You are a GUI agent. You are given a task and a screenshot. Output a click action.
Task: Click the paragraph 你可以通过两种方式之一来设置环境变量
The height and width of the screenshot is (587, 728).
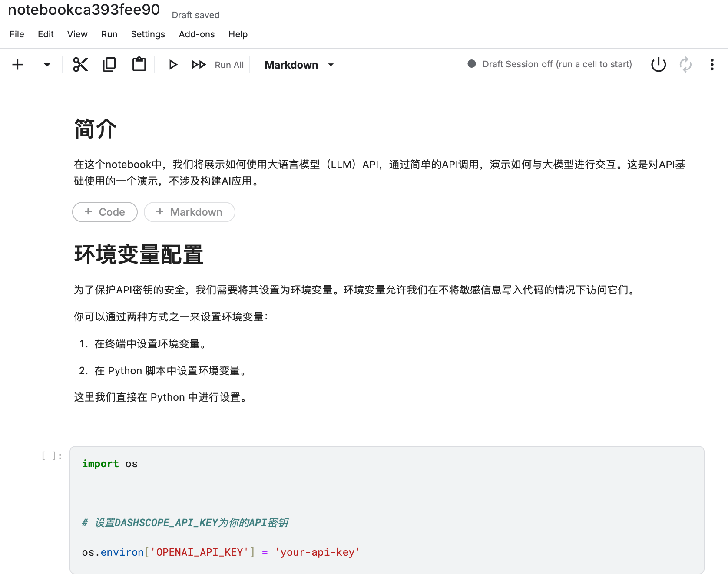tap(171, 317)
